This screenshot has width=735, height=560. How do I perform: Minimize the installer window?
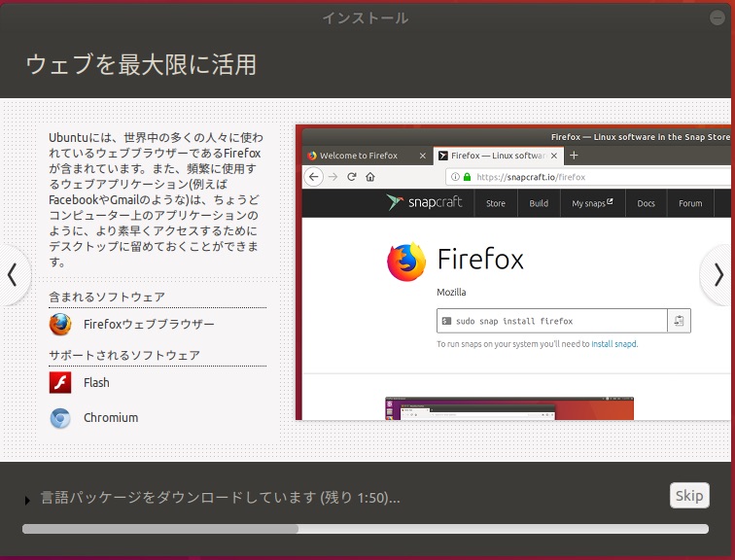point(717,17)
